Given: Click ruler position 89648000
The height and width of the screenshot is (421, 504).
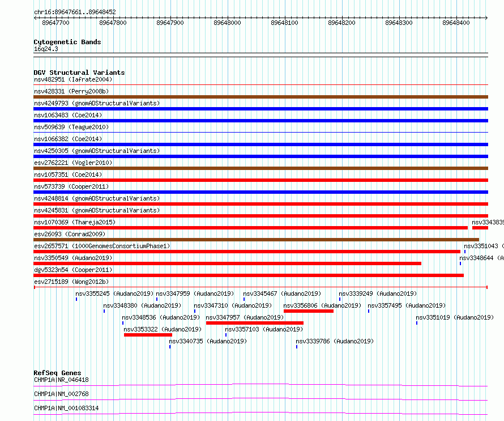Looking at the screenshot, I should pyautogui.click(x=227, y=23).
